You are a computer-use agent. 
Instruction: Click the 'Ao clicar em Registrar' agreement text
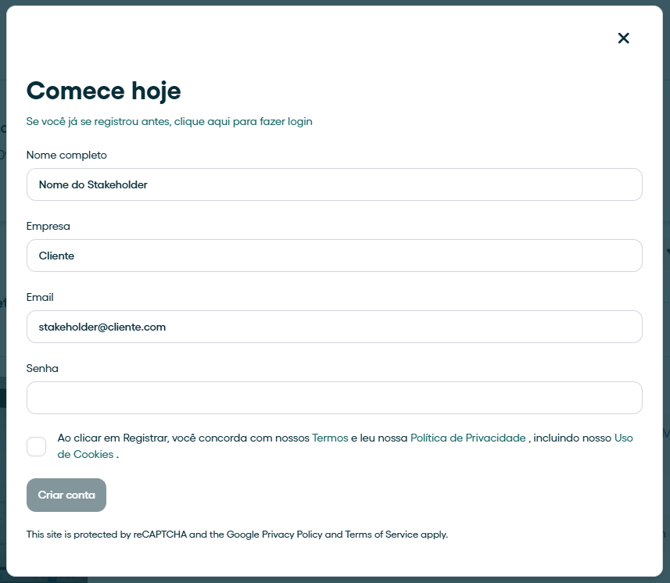tap(345, 446)
